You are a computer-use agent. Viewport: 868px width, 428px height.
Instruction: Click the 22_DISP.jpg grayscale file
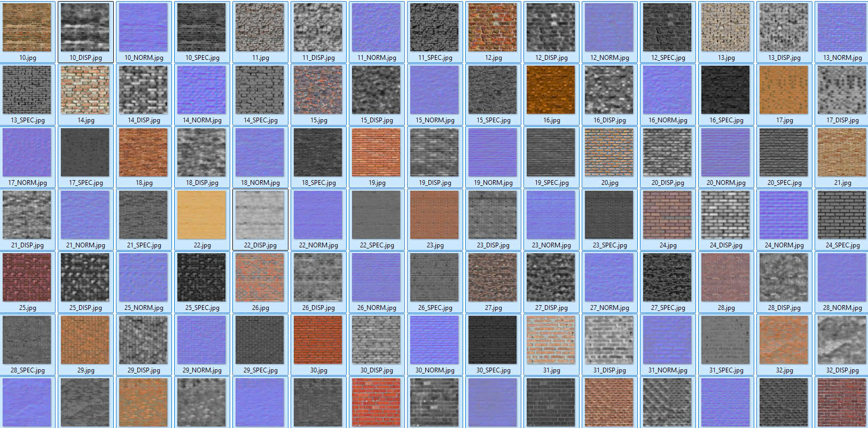click(x=260, y=215)
